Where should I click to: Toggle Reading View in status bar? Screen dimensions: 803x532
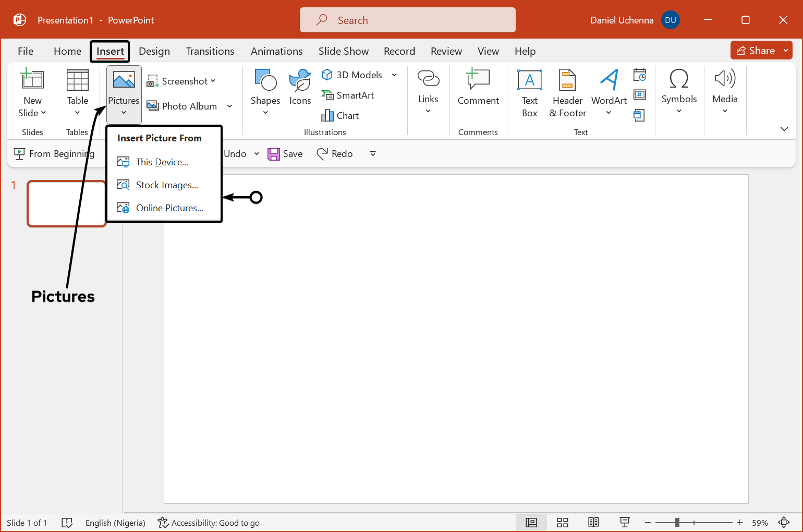click(x=593, y=523)
